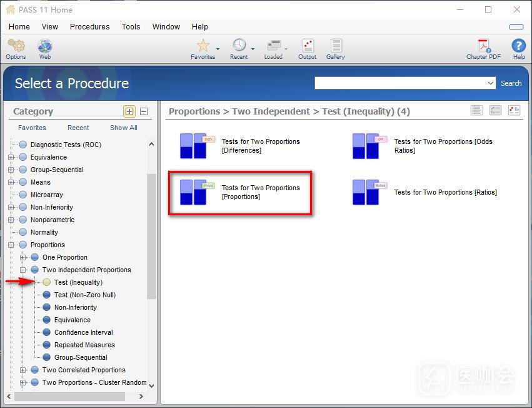Open the Chapter PDF icon
Screen dimensions: 532x408
coord(483,47)
